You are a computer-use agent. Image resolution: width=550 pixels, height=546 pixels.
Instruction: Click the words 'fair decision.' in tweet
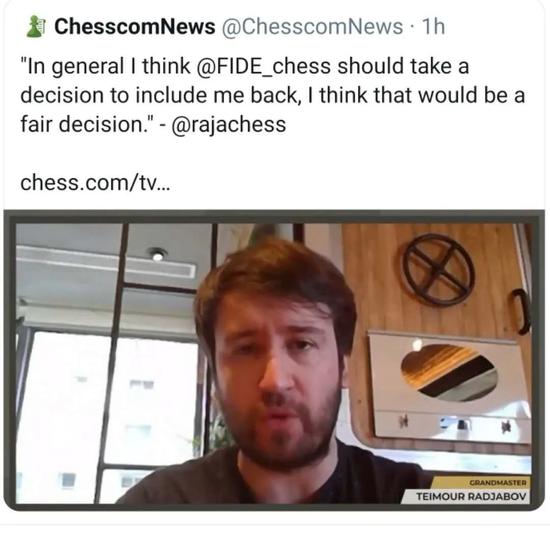(x=87, y=124)
